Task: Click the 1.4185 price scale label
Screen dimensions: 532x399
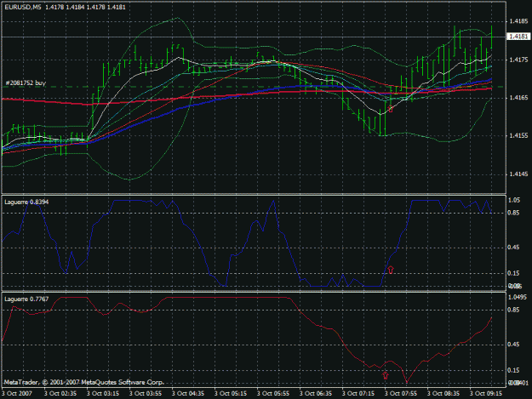Action: coord(518,21)
